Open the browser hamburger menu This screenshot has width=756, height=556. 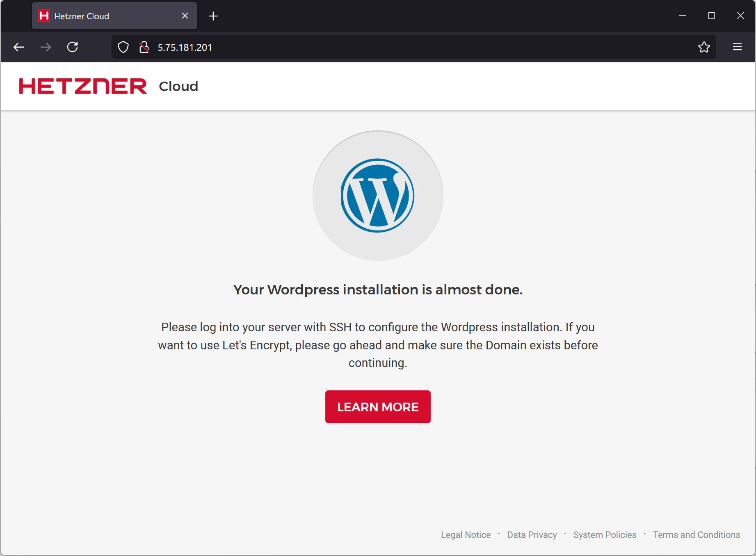pos(737,47)
